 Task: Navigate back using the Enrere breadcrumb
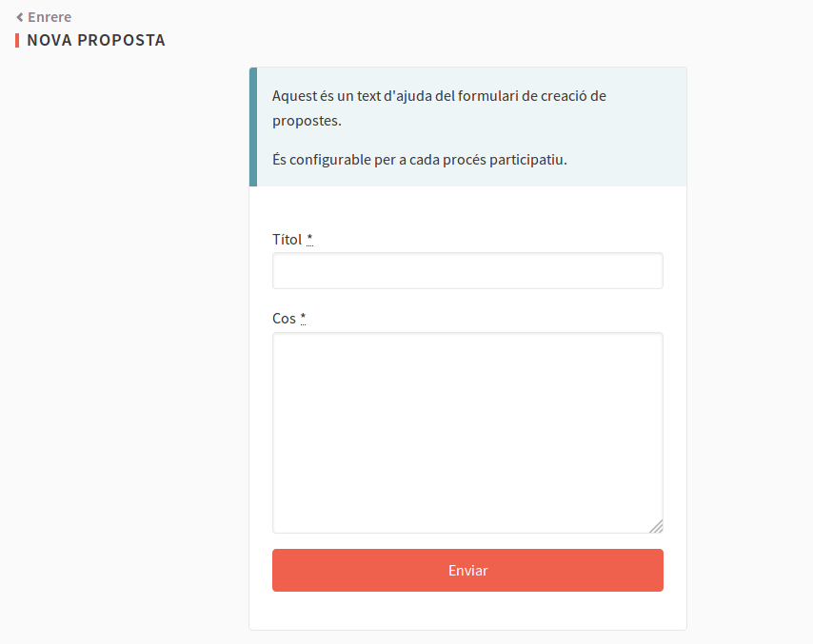(48, 16)
